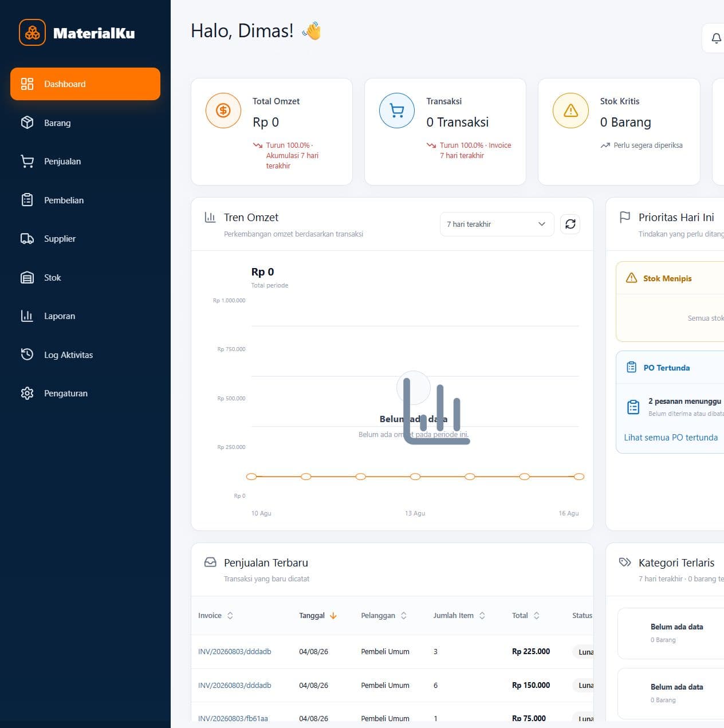Click the Pengaturan gear icon

[x=27, y=393]
